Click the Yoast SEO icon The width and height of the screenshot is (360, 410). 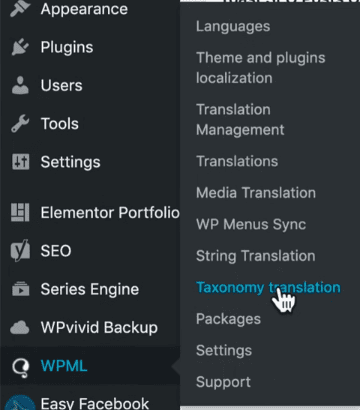pyautogui.click(x=20, y=251)
